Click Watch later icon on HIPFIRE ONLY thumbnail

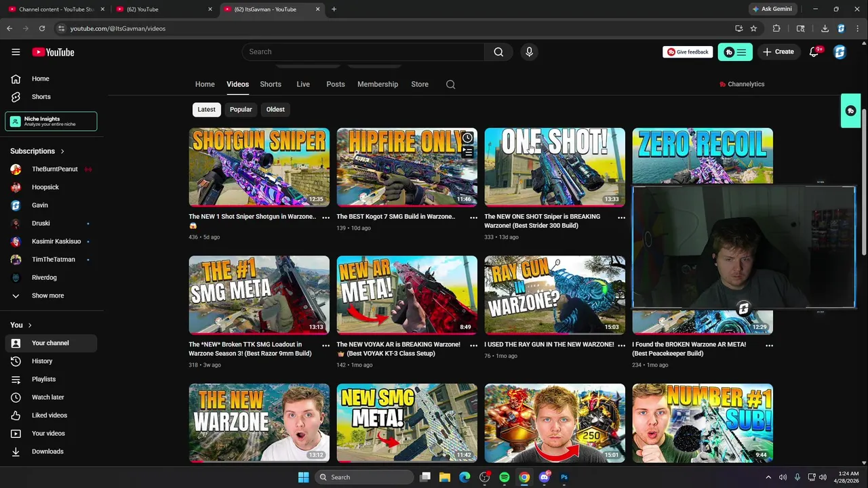pos(468,138)
